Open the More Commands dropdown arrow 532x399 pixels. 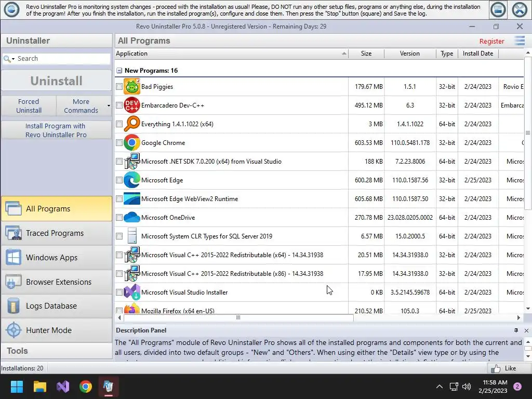click(109, 106)
